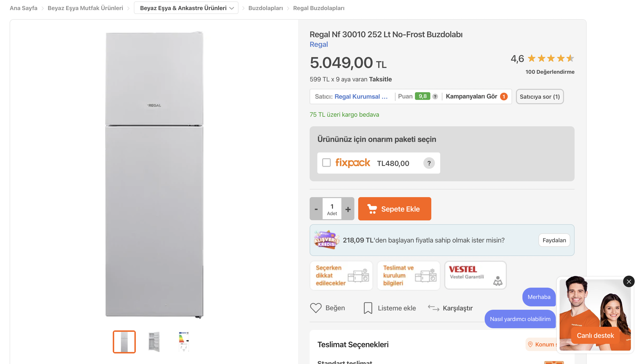
Task: Go to Buzdolapları breadcrumb
Action: [x=265, y=8]
